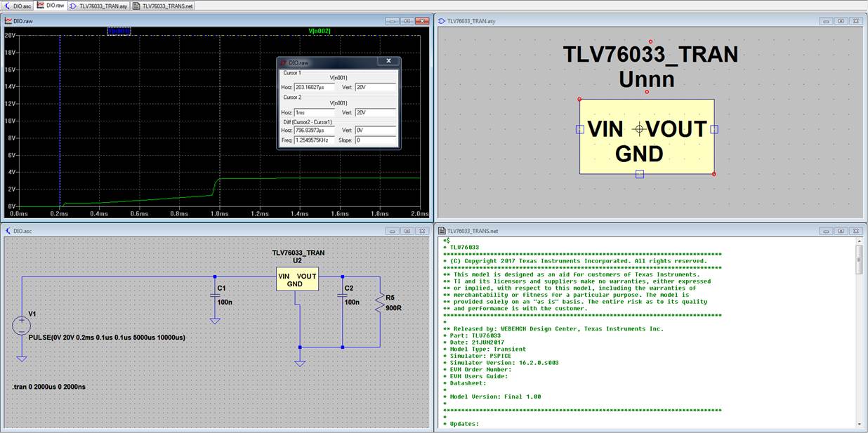Switch to the DIO.raw tab
The width and height of the screenshot is (868, 433).
tap(51, 5)
